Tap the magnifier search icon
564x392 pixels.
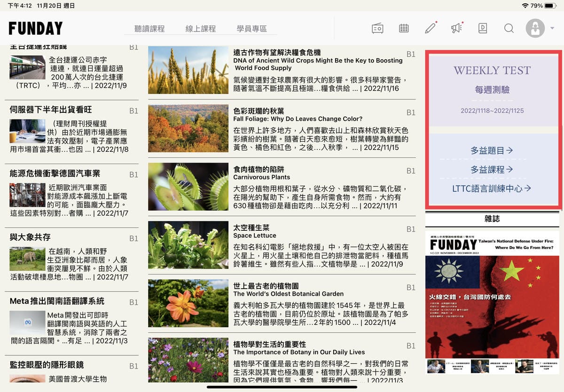[509, 29]
